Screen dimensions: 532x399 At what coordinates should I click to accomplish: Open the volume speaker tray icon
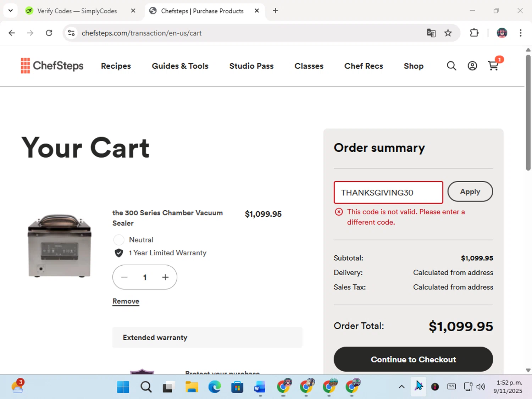coord(481,387)
